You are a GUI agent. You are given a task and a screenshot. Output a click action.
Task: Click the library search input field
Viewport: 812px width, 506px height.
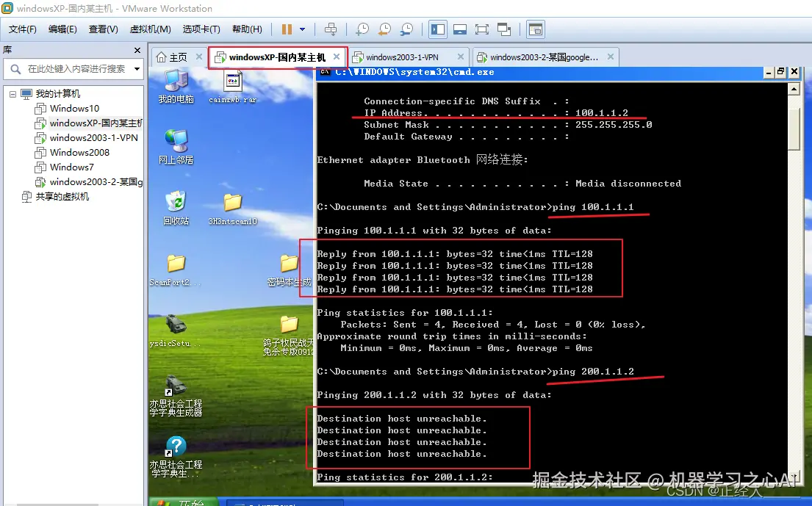(x=76, y=69)
